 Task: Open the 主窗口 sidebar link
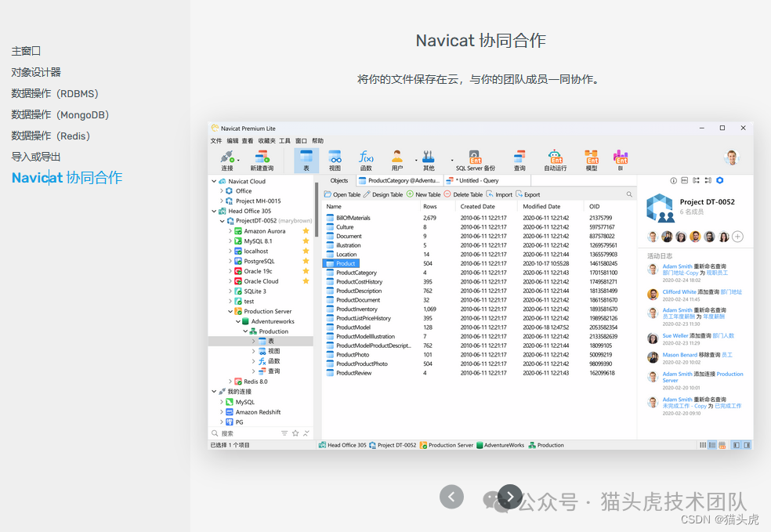point(26,51)
